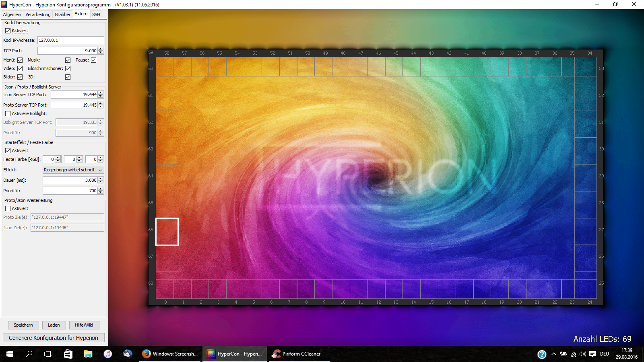Click Generiere Konfiguration für Hyperion button
The width and height of the screenshot is (644, 362).
coord(54,338)
